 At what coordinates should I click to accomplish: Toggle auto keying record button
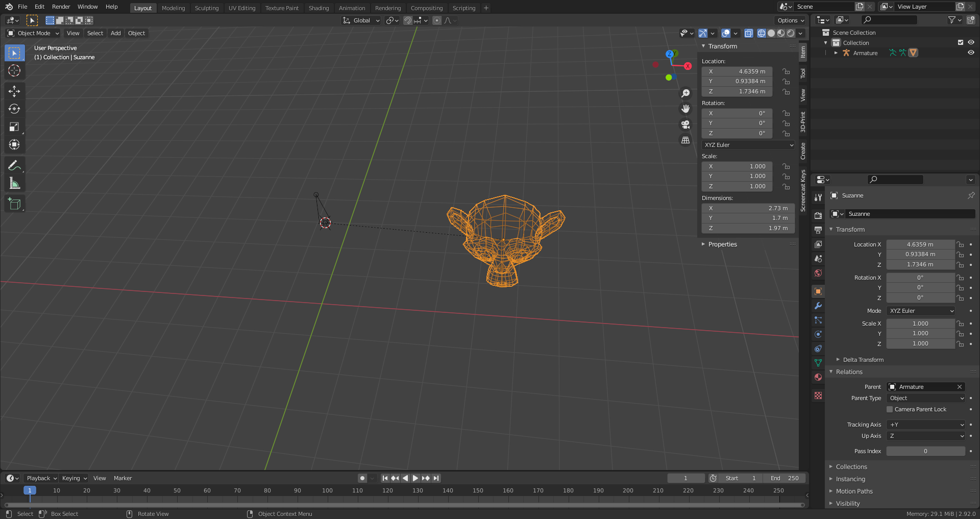coord(362,478)
